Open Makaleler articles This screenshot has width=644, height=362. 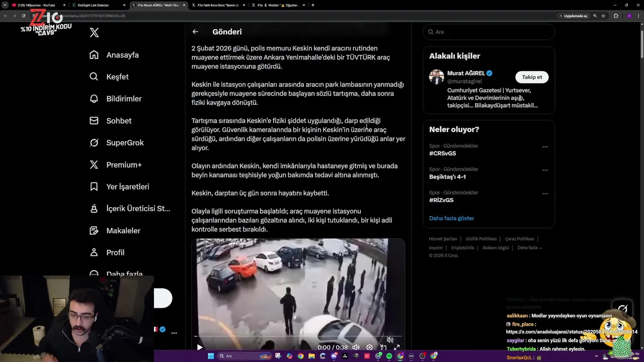(114, 230)
